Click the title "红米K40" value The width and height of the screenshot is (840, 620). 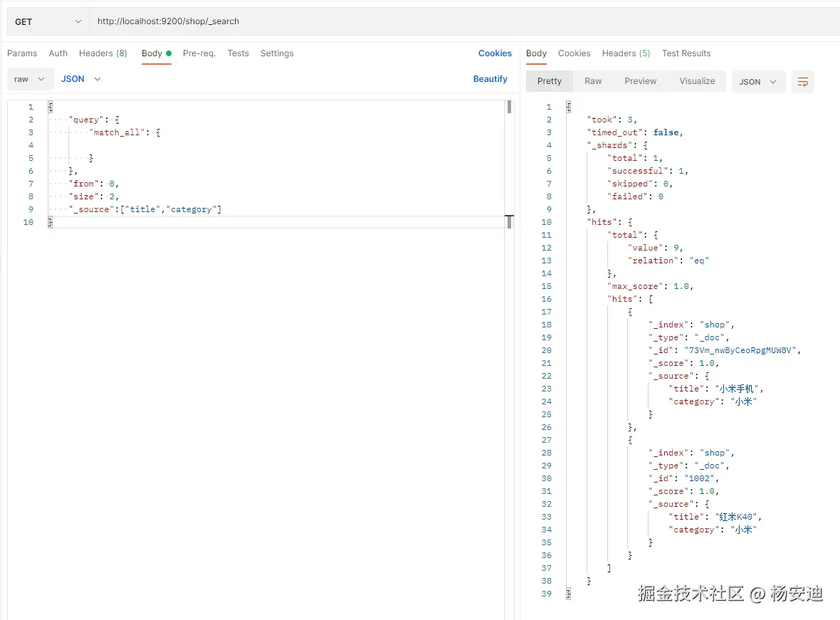click(736, 517)
